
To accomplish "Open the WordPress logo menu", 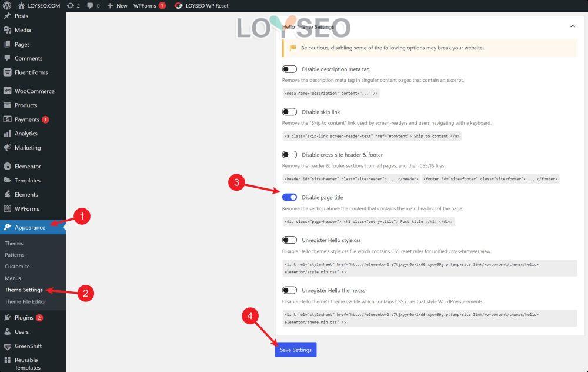I will coord(7,6).
